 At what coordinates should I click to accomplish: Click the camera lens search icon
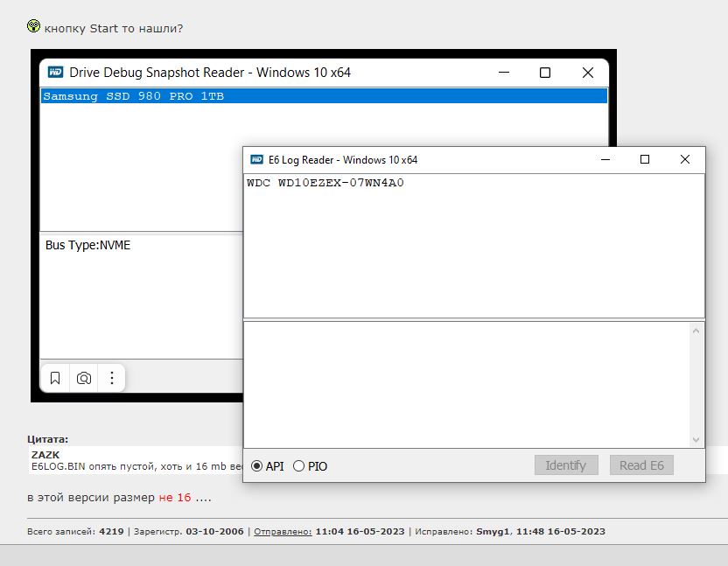tap(84, 378)
